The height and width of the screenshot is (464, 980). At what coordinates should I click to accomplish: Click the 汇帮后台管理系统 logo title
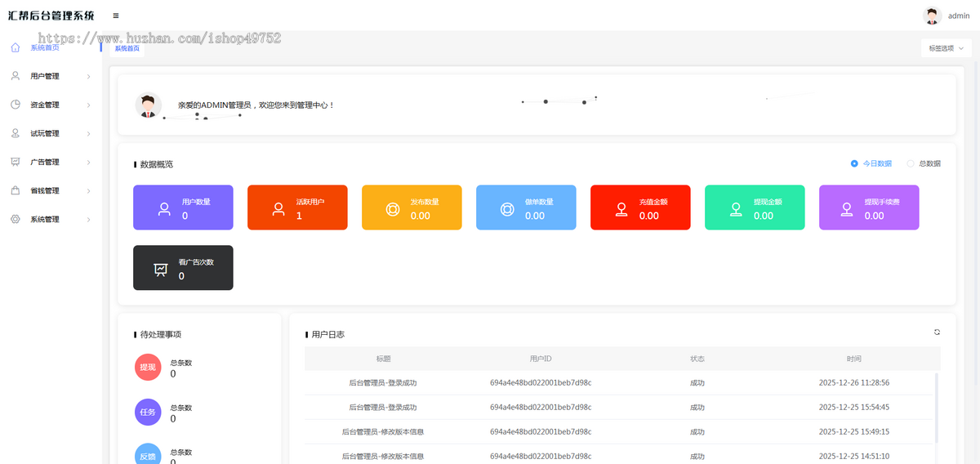pyautogui.click(x=51, y=16)
